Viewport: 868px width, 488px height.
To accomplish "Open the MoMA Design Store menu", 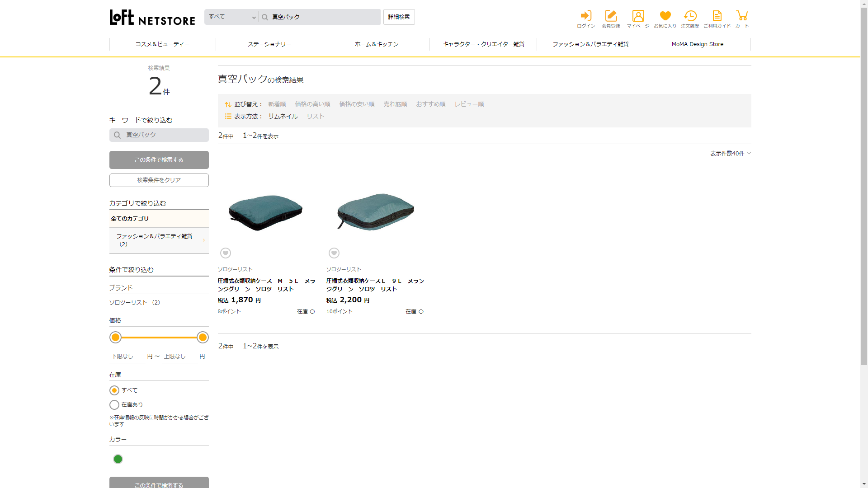I will [697, 44].
